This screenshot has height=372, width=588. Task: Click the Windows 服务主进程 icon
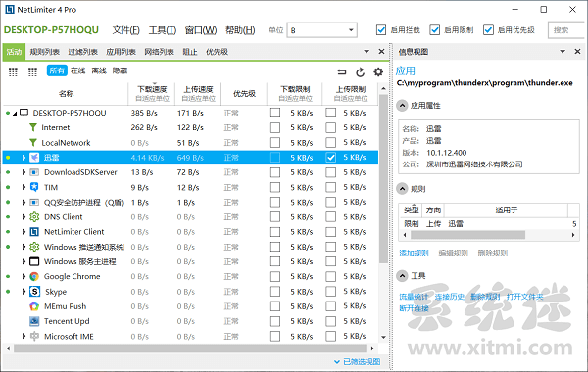34,261
